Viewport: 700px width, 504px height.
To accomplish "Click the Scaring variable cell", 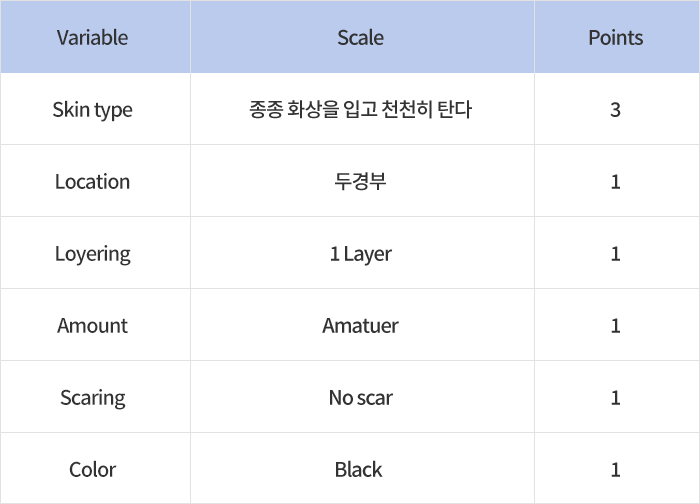I will coord(92,398).
